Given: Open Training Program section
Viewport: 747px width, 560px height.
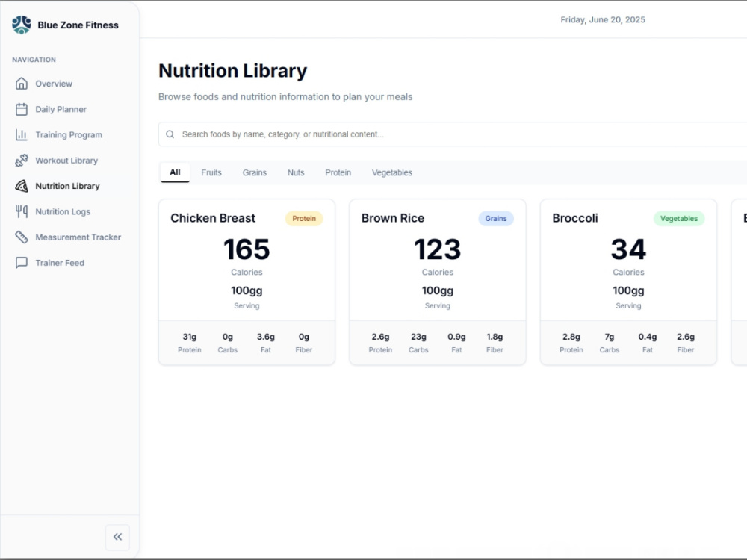Looking at the screenshot, I should [x=69, y=134].
